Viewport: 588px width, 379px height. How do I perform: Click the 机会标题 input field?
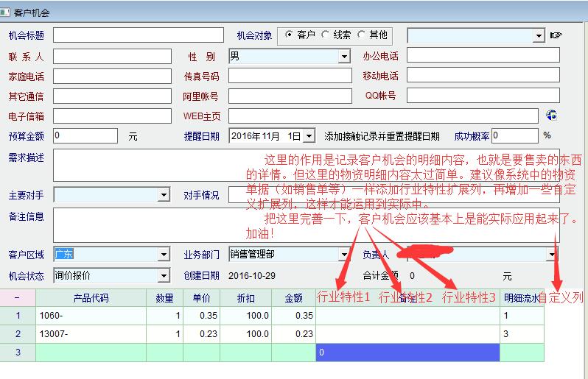pyautogui.click(x=138, y=35)
